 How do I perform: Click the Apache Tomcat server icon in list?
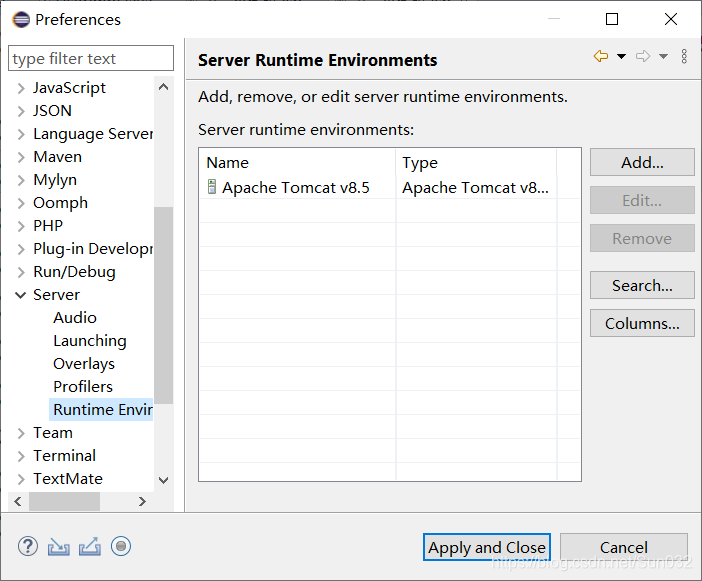(x=212, y=187)
